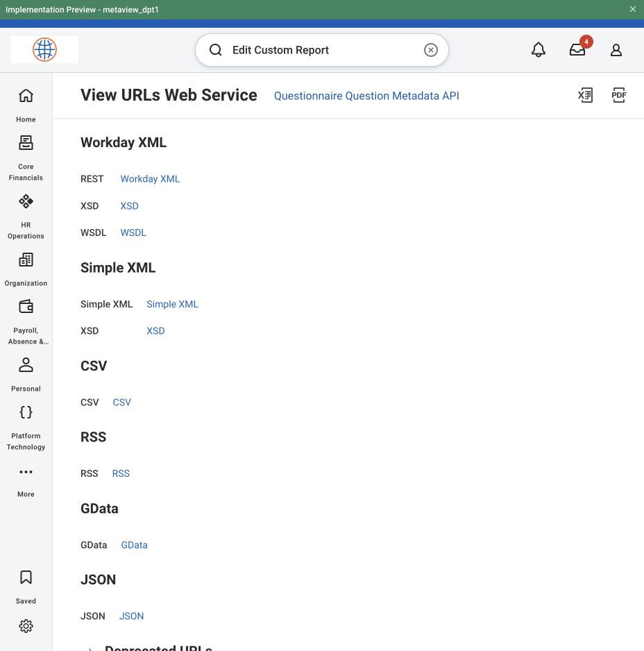Open the user profile menu
The height and width of the screenshot is (651, 644).
pos(616,50)
